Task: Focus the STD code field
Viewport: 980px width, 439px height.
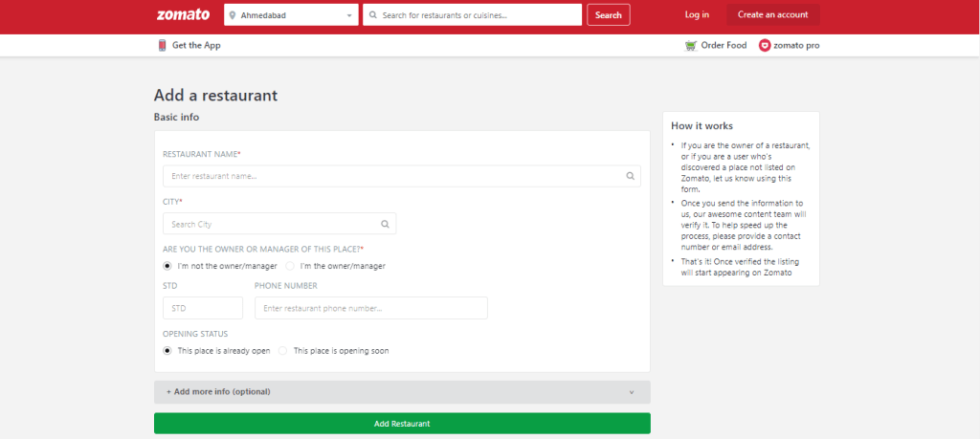Action: click(203, 308)
